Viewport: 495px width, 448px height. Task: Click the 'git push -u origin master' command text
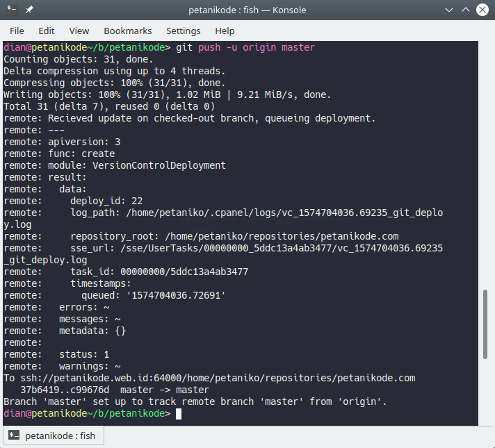point(244,47)
